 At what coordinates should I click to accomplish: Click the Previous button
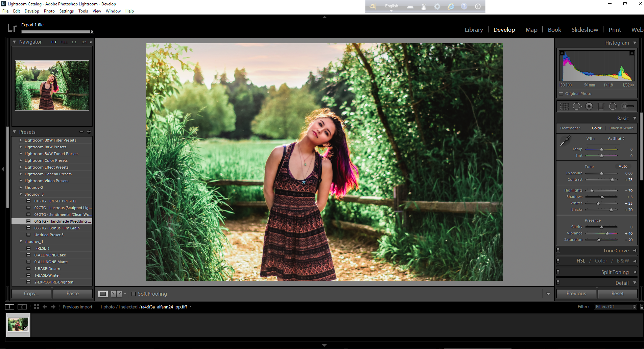(576, 294)
